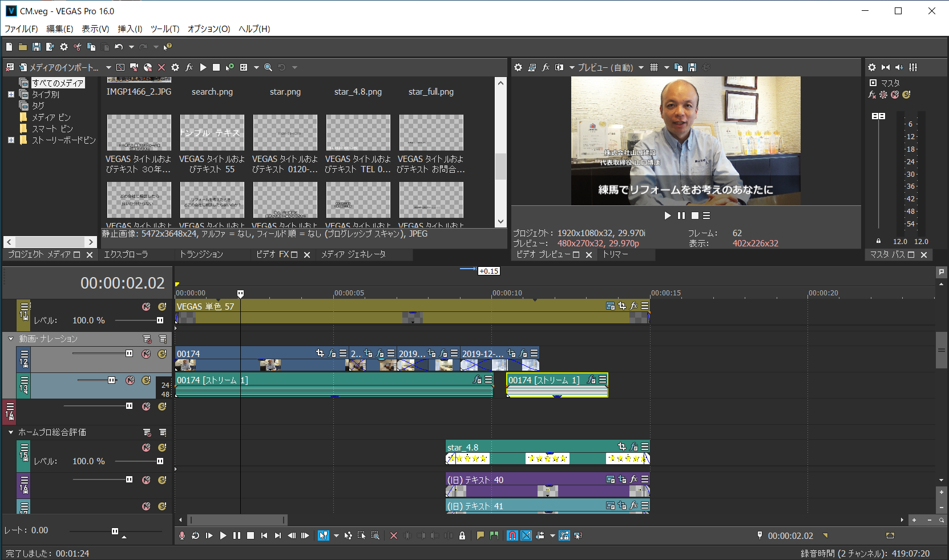Save the project using the floppy icon
949x560 pixels.
[x=37, y=47]
